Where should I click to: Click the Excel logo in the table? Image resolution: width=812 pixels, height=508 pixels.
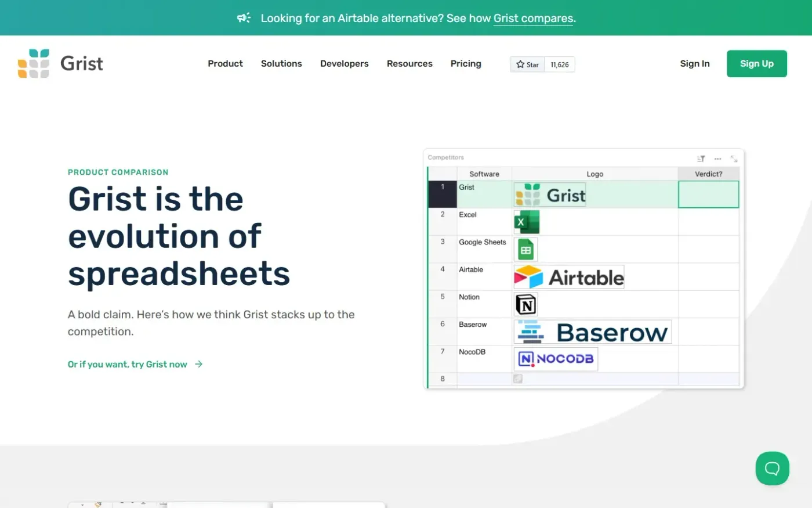point(527,222)
